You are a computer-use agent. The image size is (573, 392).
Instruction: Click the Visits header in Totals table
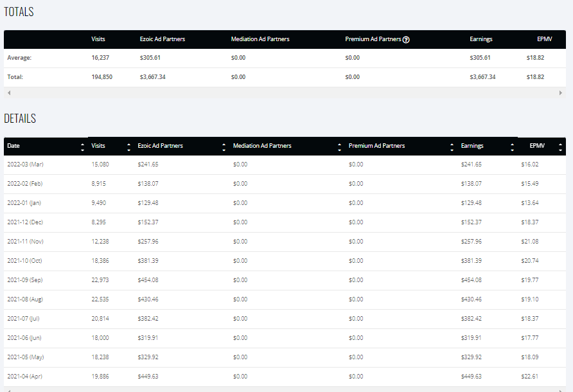[x=98, y=39]
